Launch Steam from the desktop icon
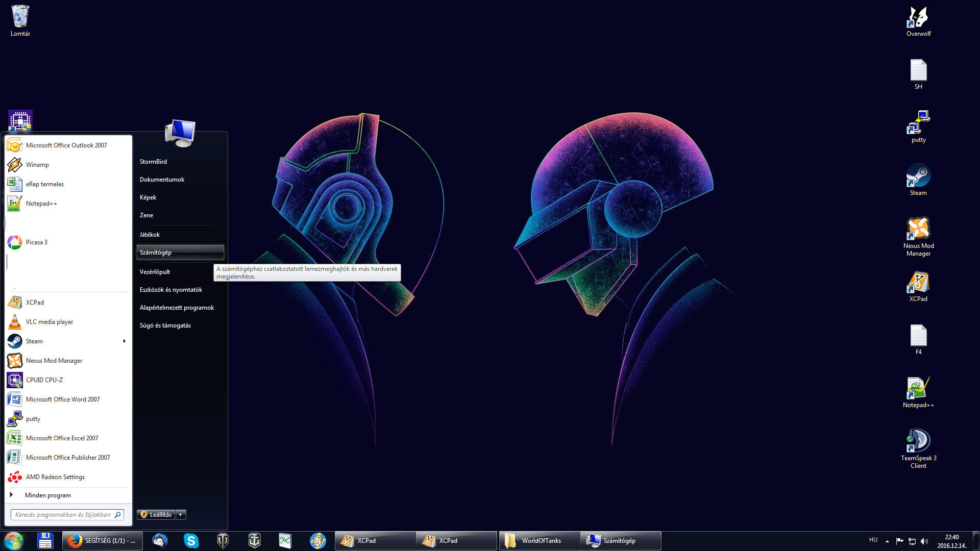The height and width of the screenshot is (551, 980). point(918,180)
